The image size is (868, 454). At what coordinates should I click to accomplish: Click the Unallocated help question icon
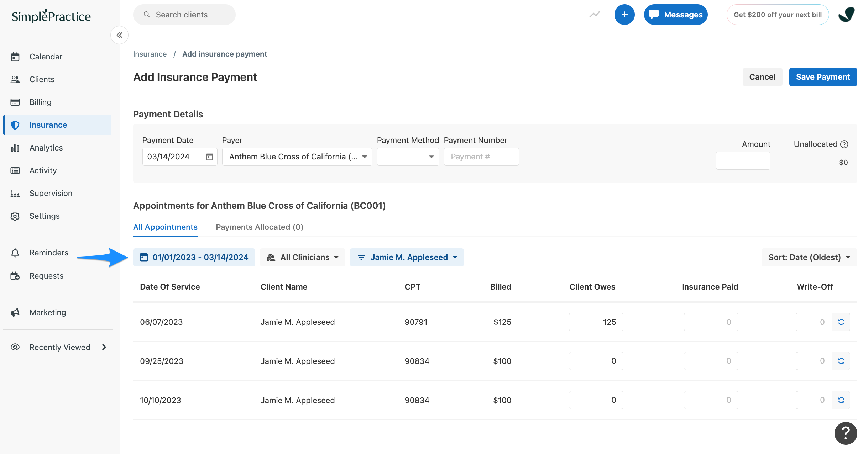(844, 144)
